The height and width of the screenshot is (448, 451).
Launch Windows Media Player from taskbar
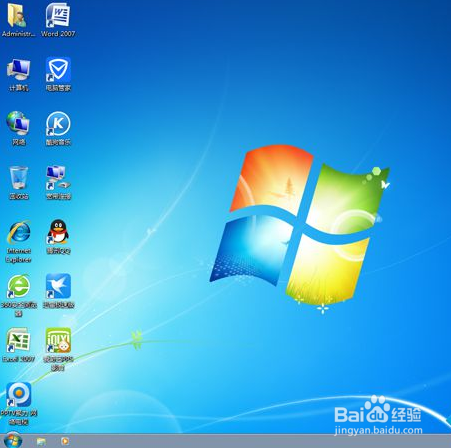click(65, 441)
